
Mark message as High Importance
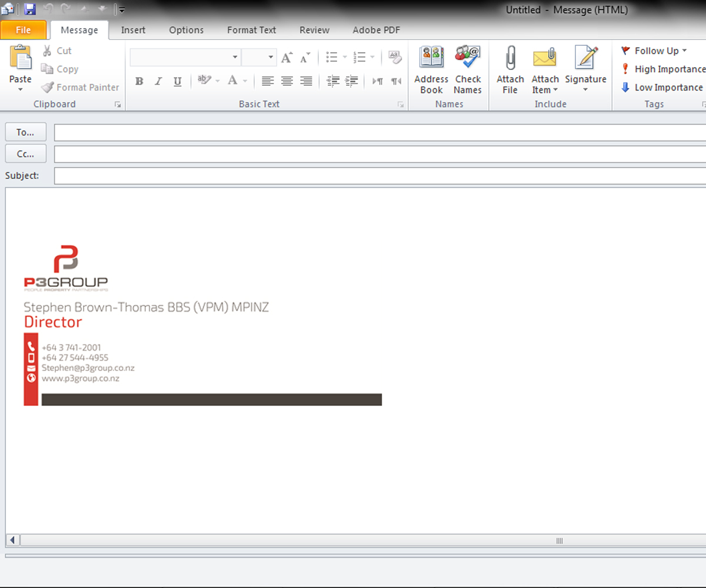point(662,69)
